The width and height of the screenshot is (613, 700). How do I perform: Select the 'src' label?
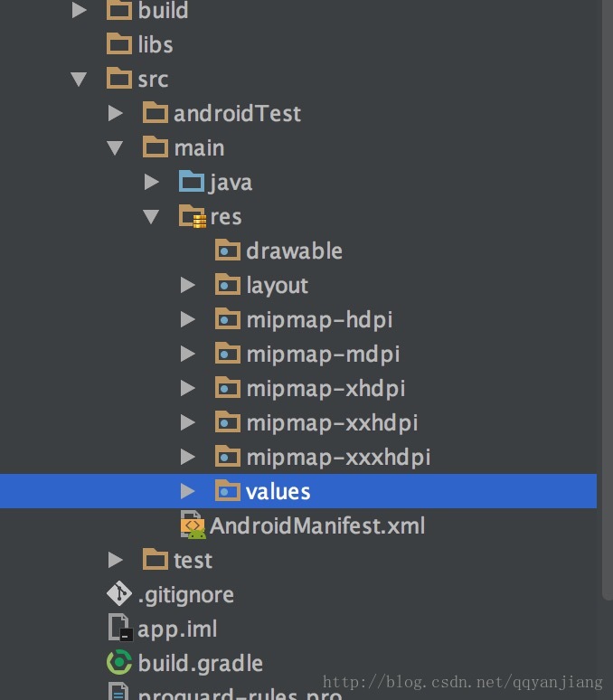tap(153, 80)
